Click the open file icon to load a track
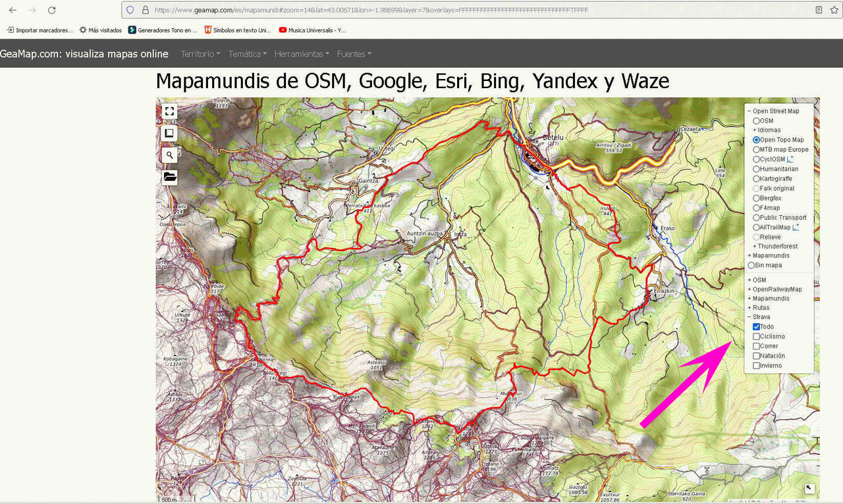The image size is (843, 504). [x=169, y=177]
